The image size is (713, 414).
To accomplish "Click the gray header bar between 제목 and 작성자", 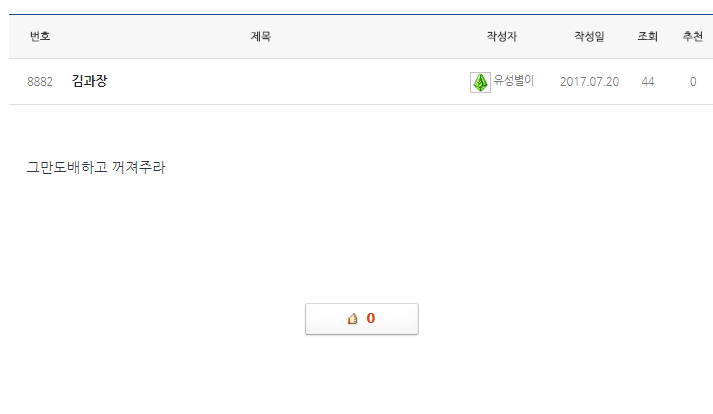I will (380, 36).
